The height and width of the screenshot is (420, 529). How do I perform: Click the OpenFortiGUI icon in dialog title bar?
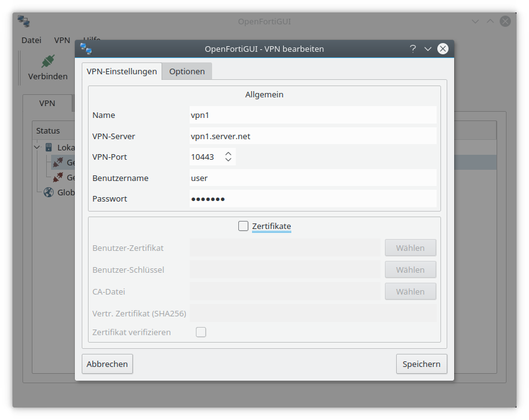point(86,49)
